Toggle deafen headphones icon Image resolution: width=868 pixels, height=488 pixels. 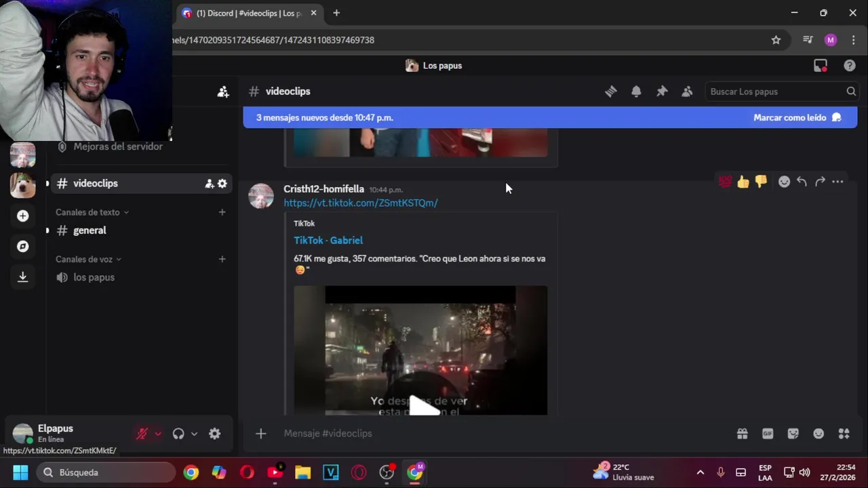[178, 434]
